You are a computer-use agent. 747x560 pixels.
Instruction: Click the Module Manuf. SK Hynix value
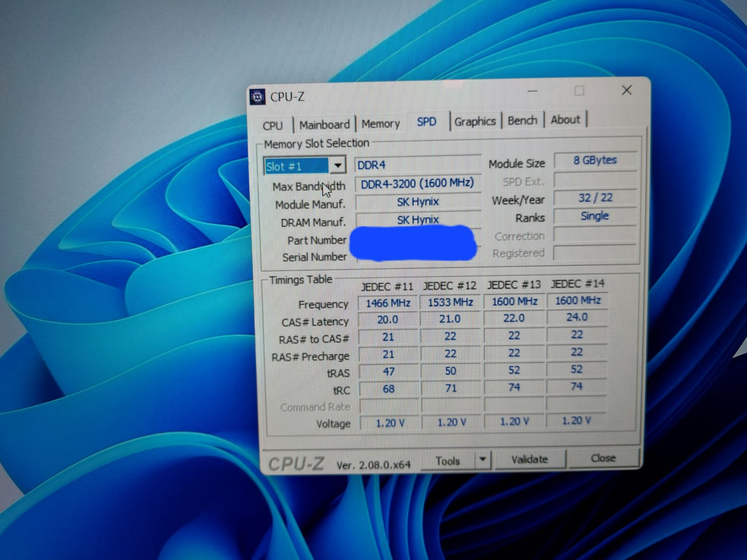coord(418,202)
